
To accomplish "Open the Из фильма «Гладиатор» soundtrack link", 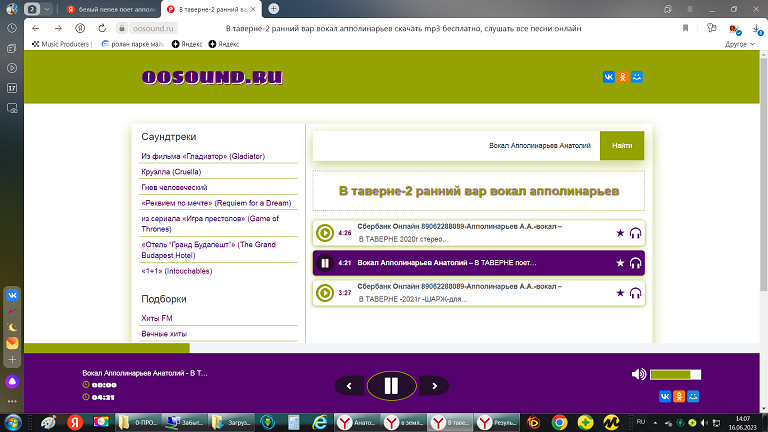I will tap(203, 156).
